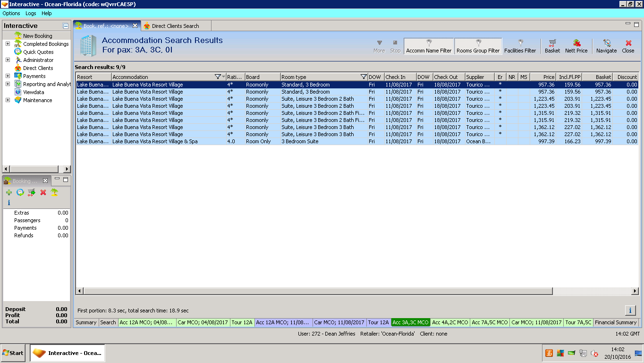
Task: Minimize the Interactive navigation panel
Action: pyautogui.click(x=66, y=26)
